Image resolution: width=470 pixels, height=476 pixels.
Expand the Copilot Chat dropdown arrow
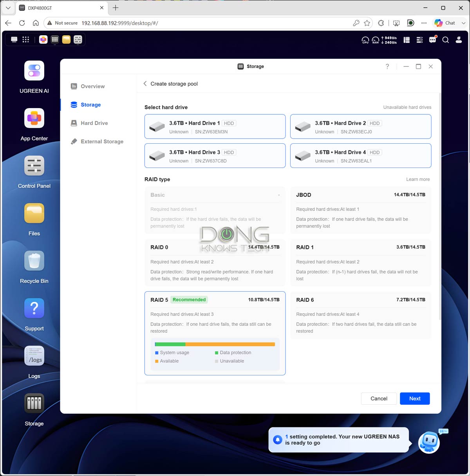coord(463,23)
